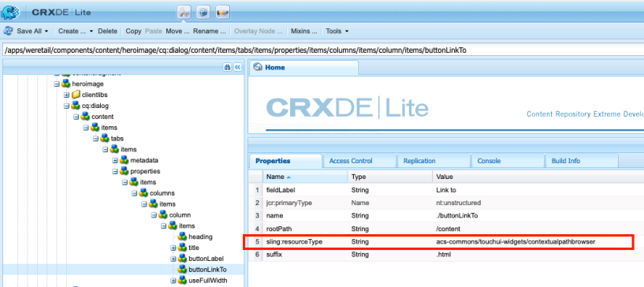Image resolution: width=644 pixels, height=287 pixels.
Task: Click the Copy toolbar button
Action: click(x=133, y=32)
